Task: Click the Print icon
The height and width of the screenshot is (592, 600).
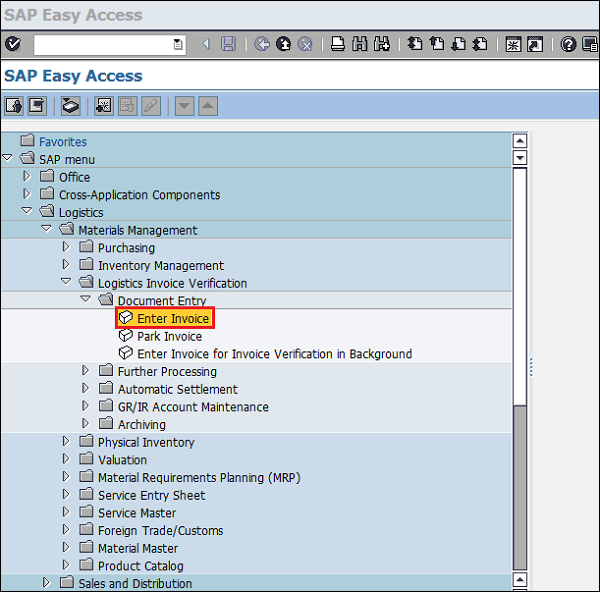Action: (x=338, y=44)
